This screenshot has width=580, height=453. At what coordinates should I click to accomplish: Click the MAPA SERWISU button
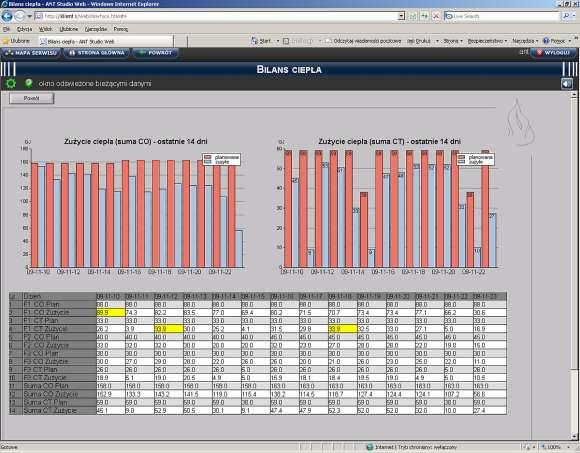click(x=31, y=53)
